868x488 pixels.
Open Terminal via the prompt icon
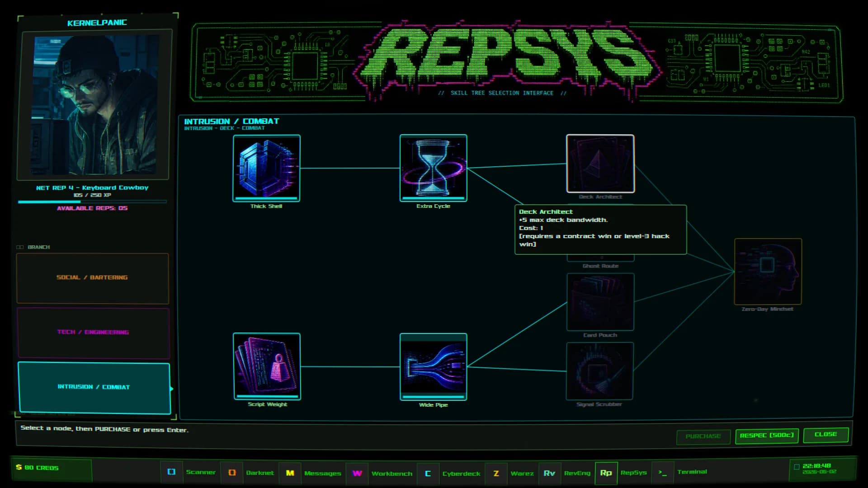663,472
